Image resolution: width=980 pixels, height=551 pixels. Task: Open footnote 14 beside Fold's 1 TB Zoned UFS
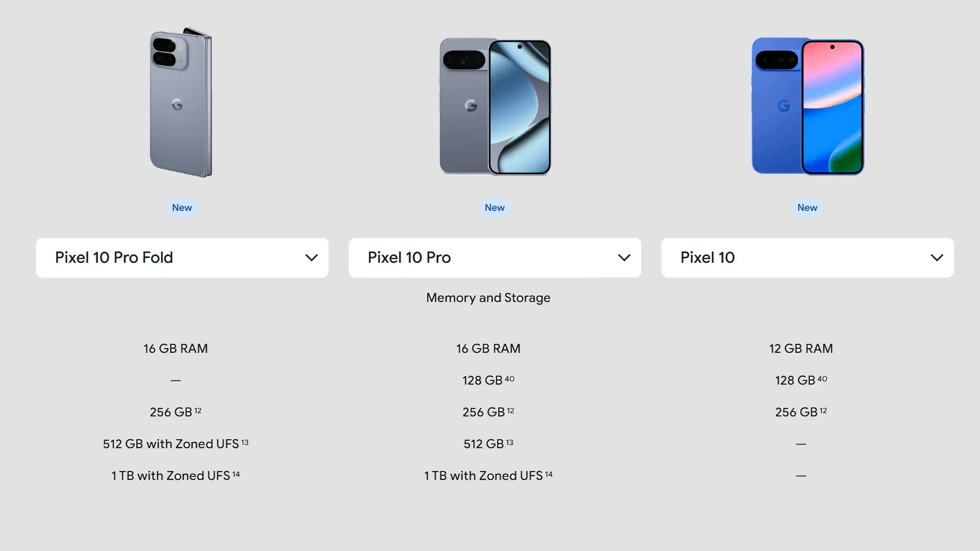pyautogui.click(x=236, y=474)
